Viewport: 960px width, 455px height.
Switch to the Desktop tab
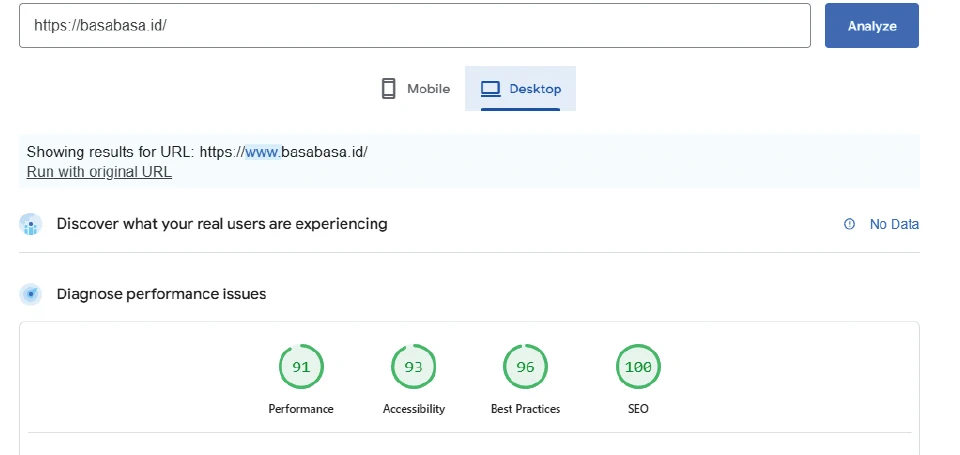pyautogui.click(x=520, y=89)
